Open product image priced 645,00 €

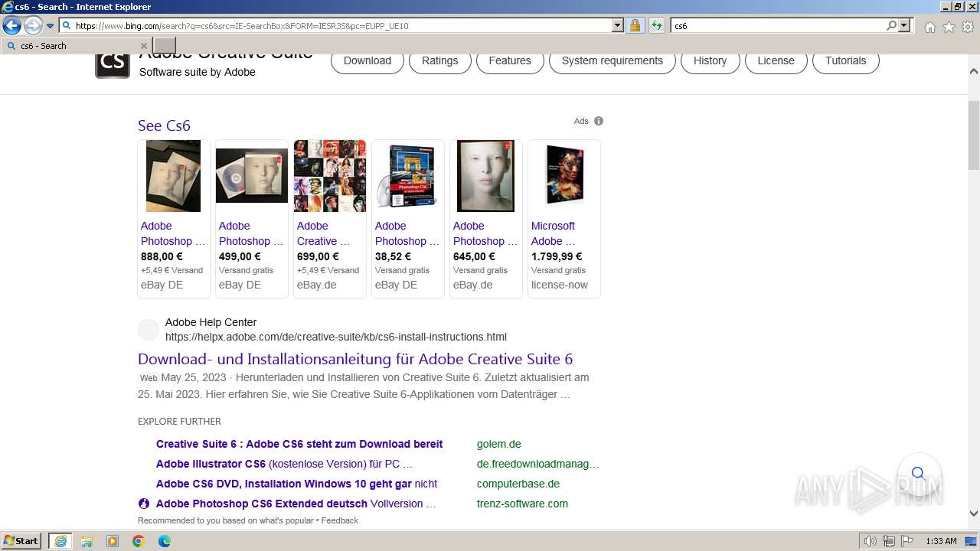click(x=485, y=176)
